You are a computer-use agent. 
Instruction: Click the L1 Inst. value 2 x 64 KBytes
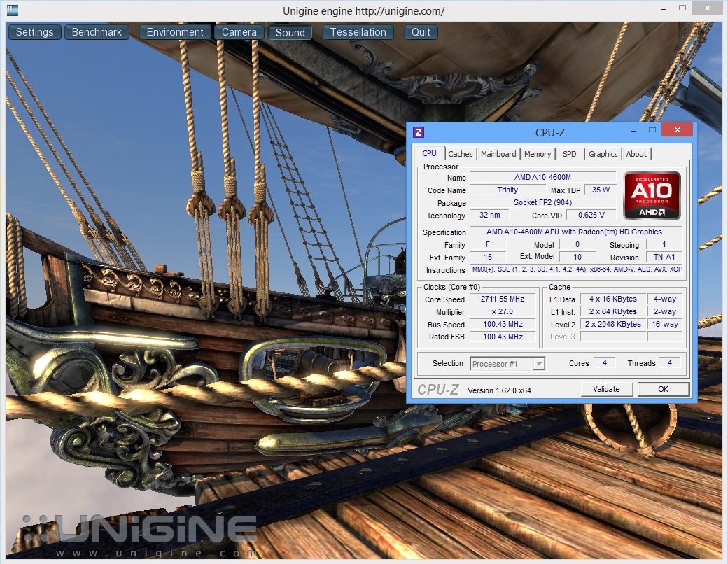coord(613,311)
